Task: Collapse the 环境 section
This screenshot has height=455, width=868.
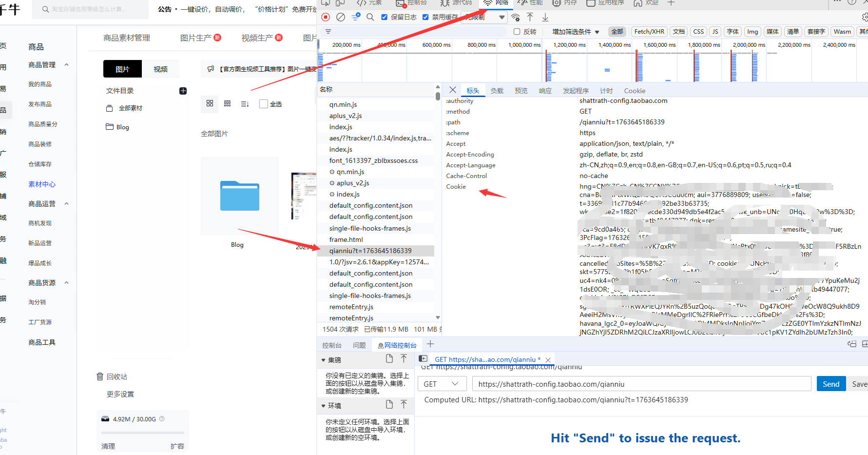Action: [x=324, y=406]
